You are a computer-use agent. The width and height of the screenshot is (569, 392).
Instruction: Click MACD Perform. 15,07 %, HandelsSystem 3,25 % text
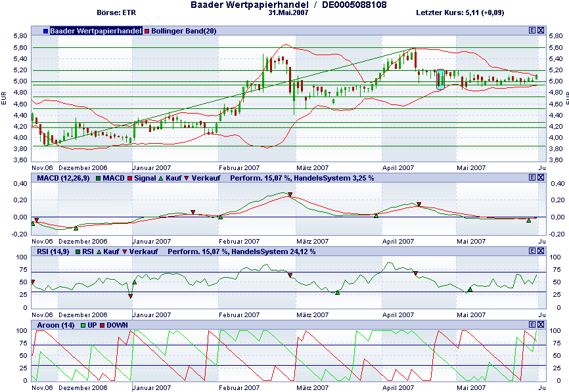[x=302, y=178]
